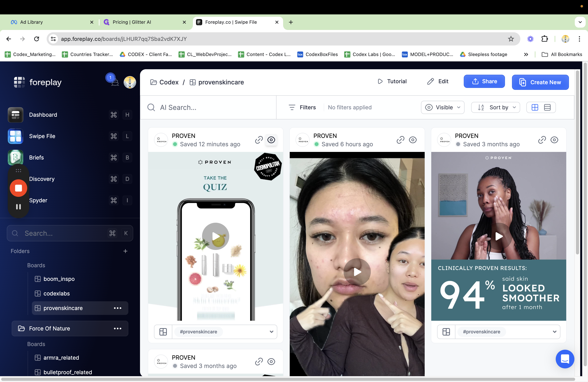Expand #provenskincare board dropdown on quiz card

click(271, 332)
